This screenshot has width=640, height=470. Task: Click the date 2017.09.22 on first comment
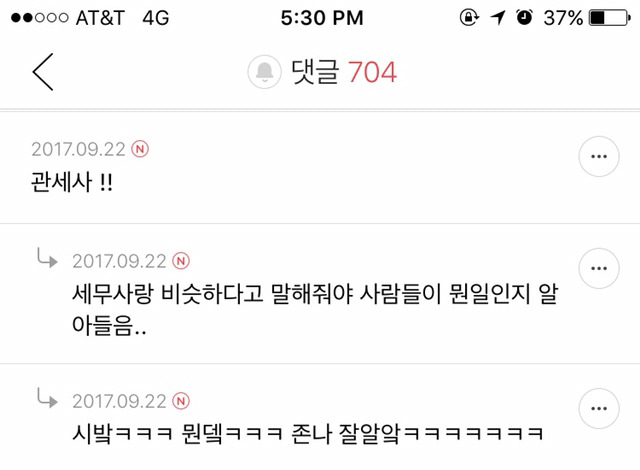coord(78,149)
